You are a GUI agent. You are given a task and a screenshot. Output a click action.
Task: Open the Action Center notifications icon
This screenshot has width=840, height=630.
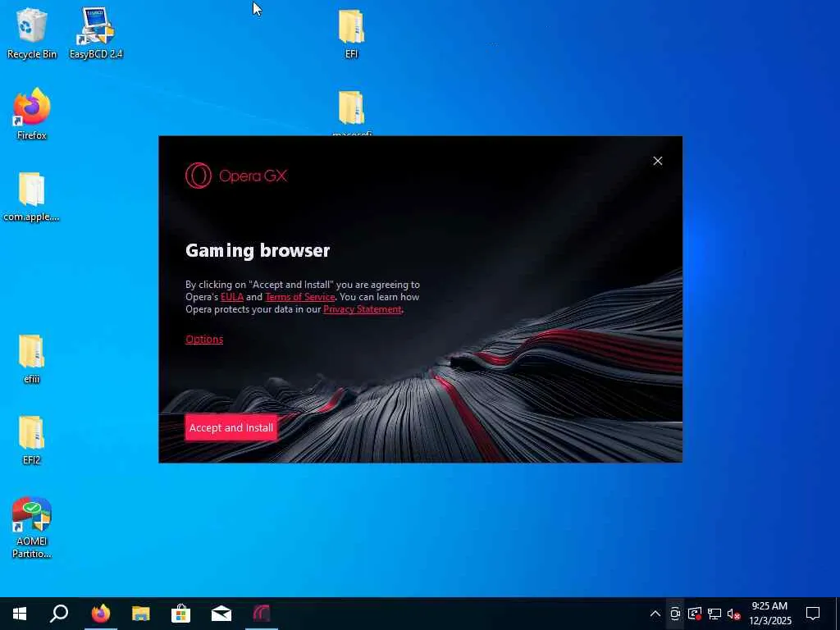coord(813,614)
